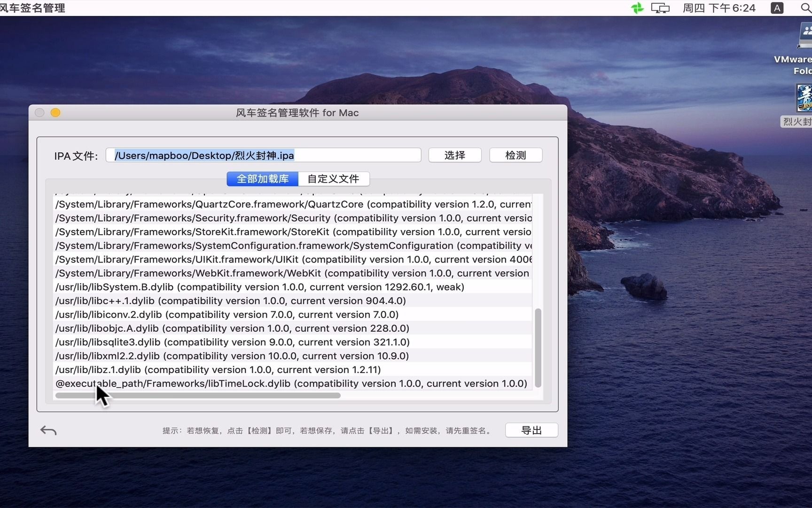Image resolution: width=812 pixels, height=508 pixels.
Task: Select the /usr/lib/libxml2.2.dylib row
Action: coord(293,356)
